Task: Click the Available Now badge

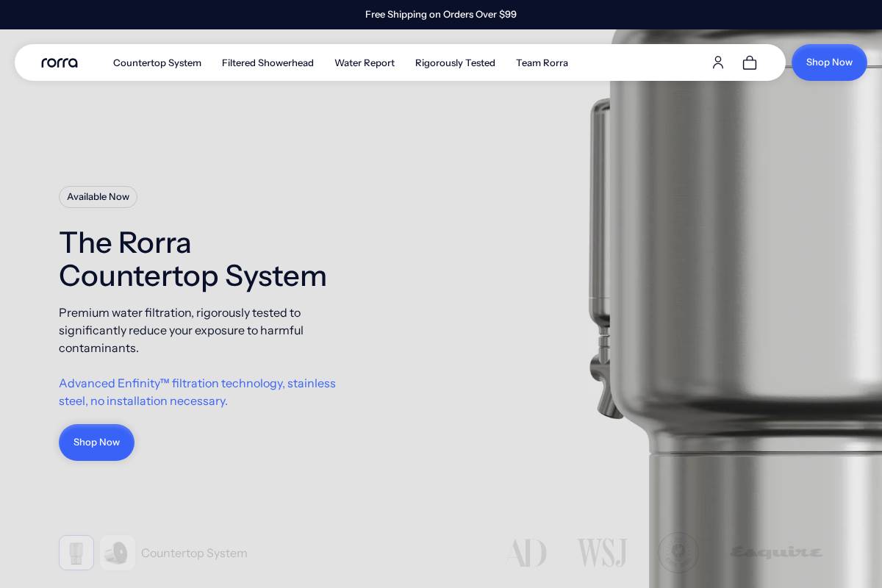Action: click(x=98, y=197)
